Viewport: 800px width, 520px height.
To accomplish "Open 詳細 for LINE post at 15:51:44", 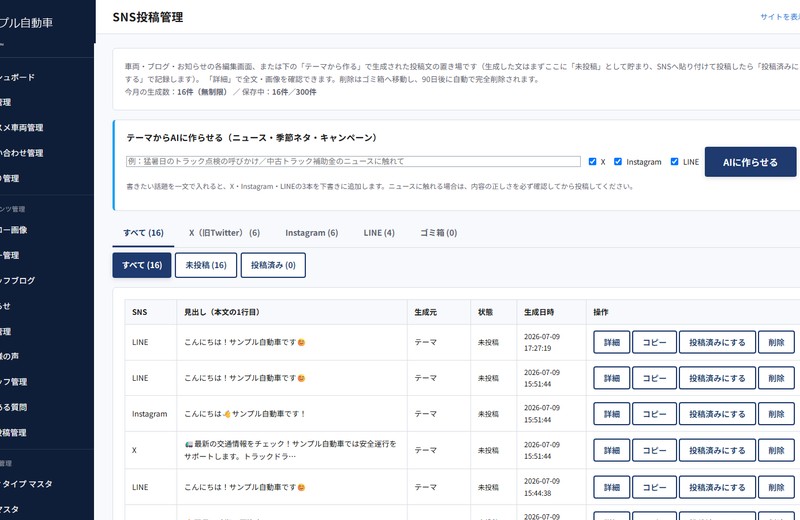I will [612, 378].
